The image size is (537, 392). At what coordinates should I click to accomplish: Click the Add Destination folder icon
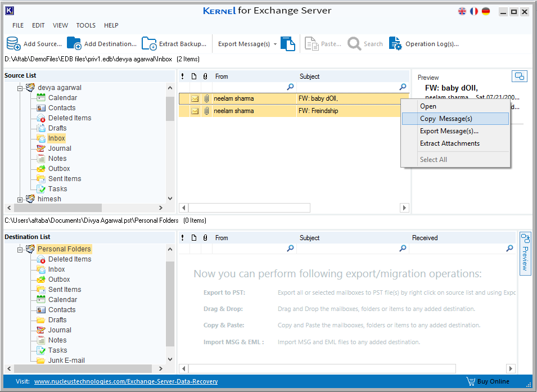tap(74, 43)
